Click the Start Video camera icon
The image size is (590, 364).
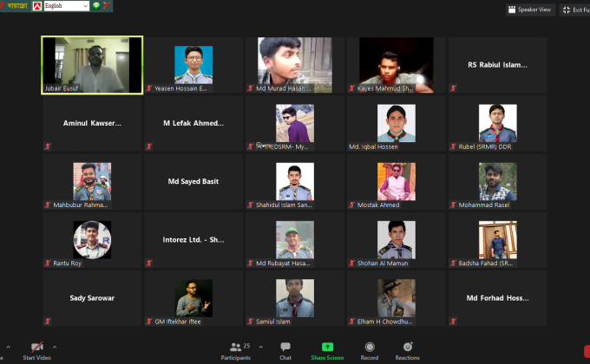coord(36,347)
